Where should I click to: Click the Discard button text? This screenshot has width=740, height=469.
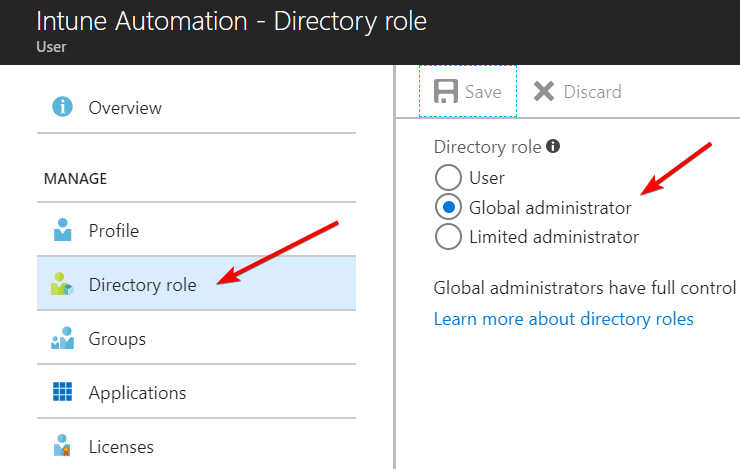tap(593, 92)
